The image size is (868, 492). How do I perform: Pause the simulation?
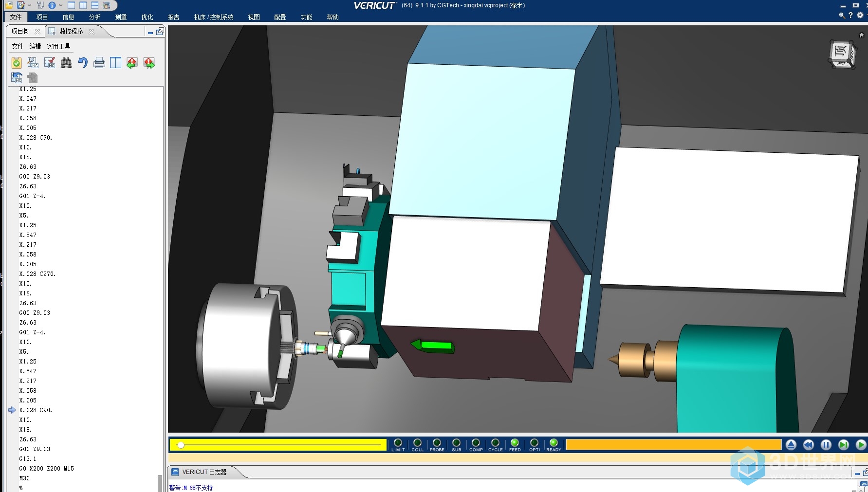click(826, 445)
